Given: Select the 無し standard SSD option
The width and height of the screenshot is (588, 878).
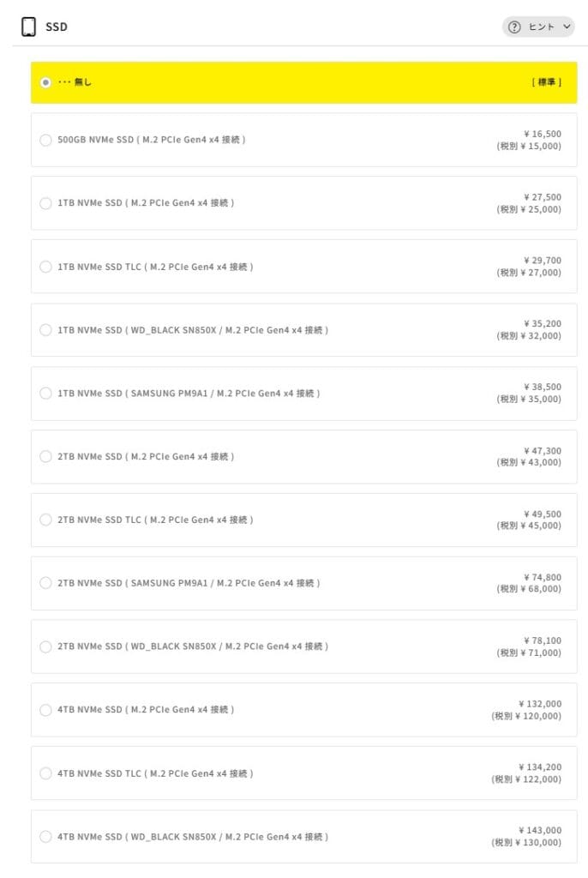Looking at the screenshot, I should pos(46,82).
